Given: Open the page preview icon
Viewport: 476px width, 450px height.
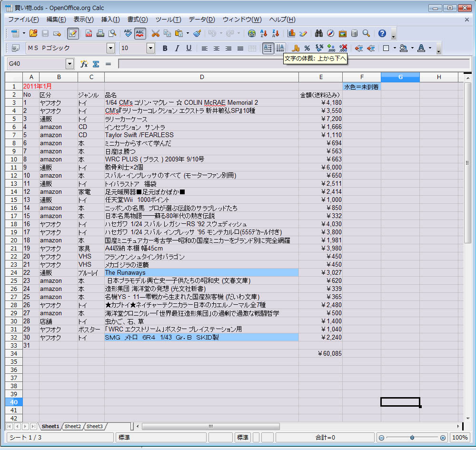Looking at the screenshot, I should pos(113,33).
